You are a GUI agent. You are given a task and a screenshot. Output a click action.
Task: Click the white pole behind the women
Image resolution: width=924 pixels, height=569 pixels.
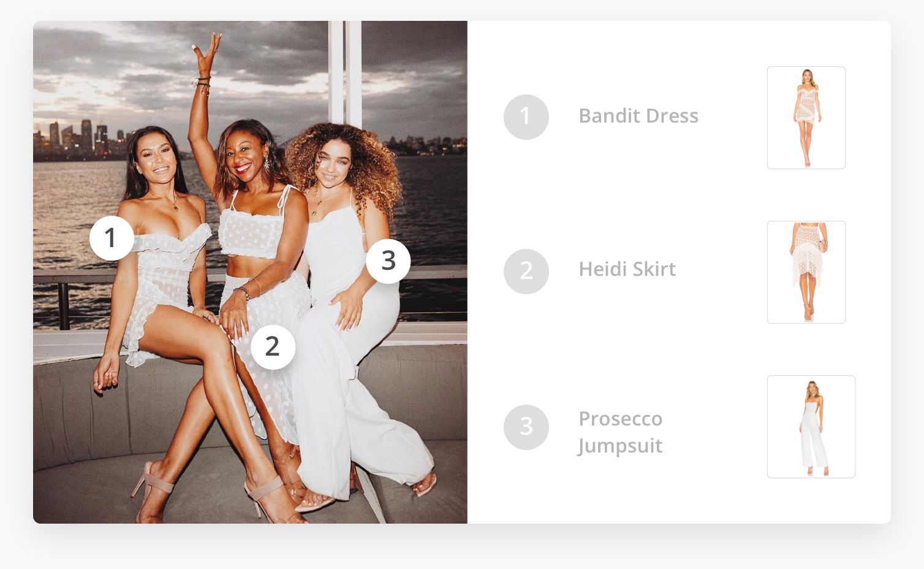point(345,72)
